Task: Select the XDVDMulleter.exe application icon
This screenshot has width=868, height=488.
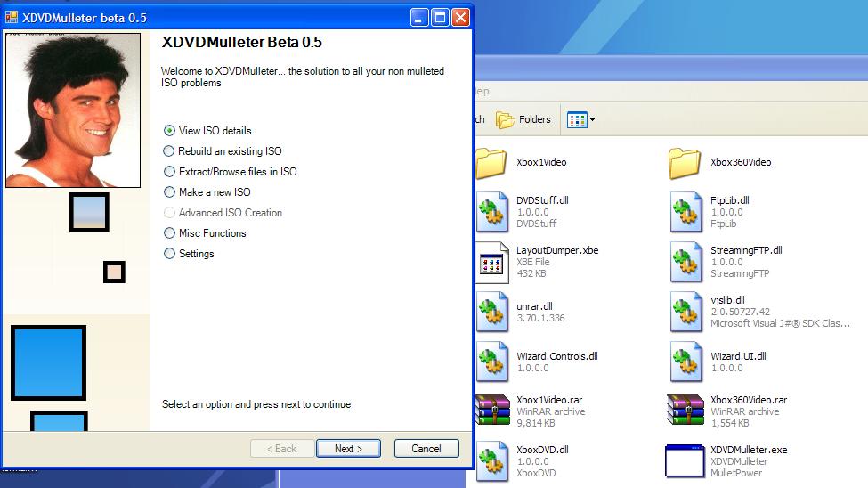Action: point(685,460)
